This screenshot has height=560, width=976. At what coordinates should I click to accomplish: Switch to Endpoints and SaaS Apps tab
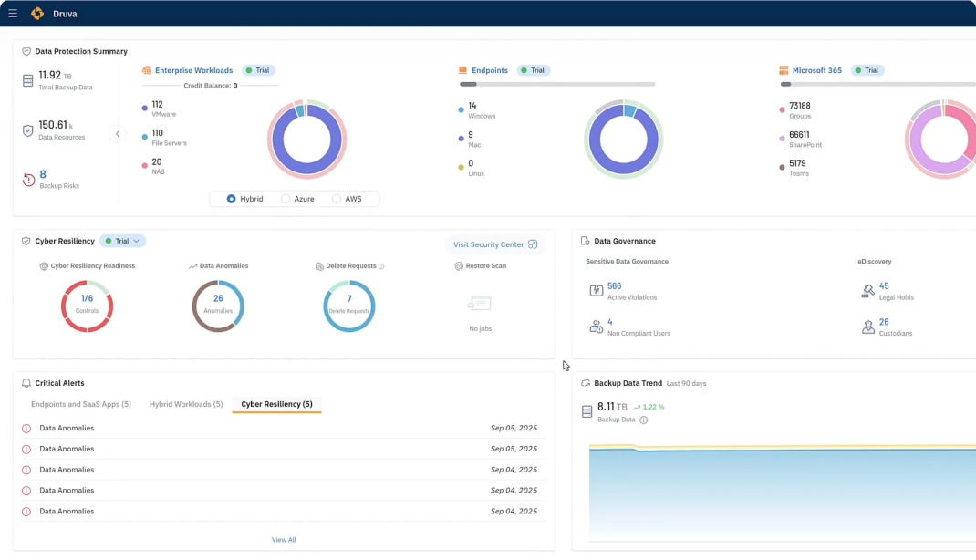81,404
